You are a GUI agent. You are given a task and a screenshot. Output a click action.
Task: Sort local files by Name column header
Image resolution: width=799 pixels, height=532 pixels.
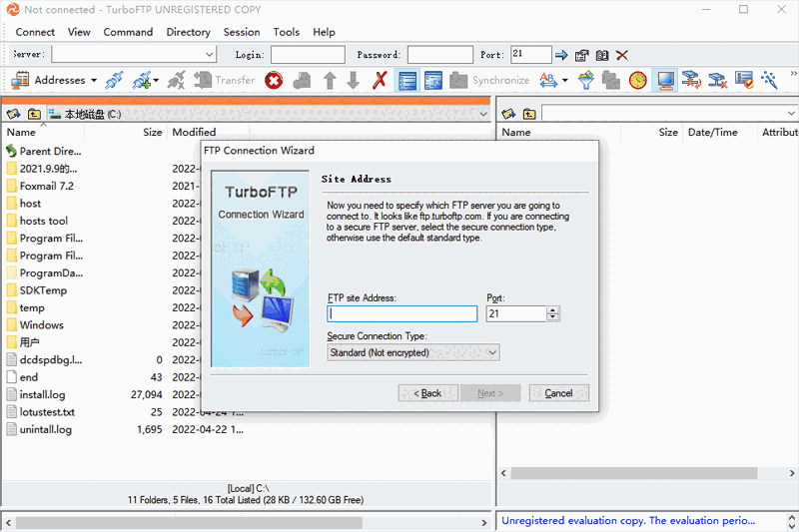tap(43, 133)
